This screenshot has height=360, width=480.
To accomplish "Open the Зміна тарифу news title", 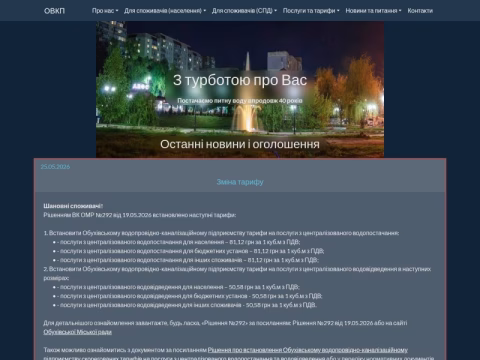I will pyautogui.click(x=240, y=182).
